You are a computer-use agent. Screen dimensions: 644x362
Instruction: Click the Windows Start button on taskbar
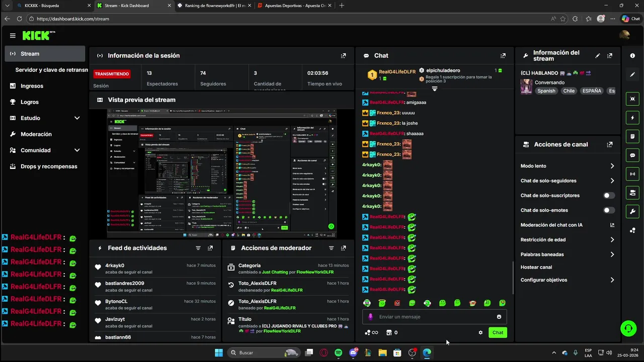(x=219, y=352)
